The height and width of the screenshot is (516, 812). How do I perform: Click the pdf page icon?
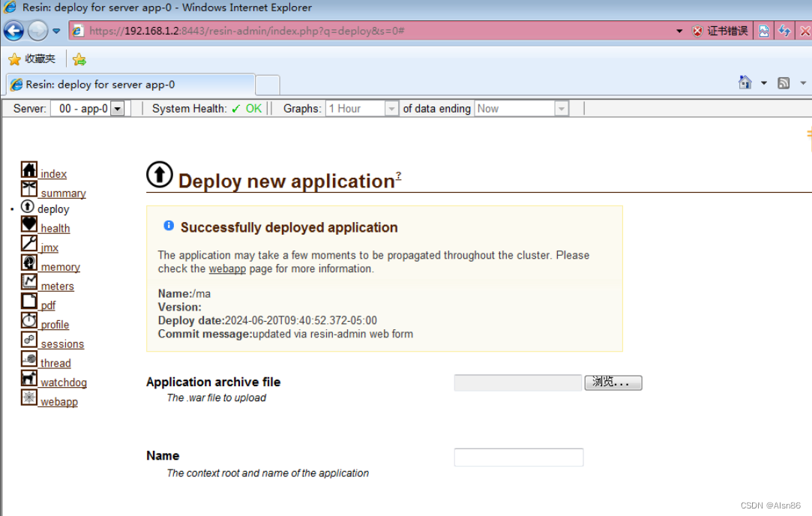click(x=29, y=301)
